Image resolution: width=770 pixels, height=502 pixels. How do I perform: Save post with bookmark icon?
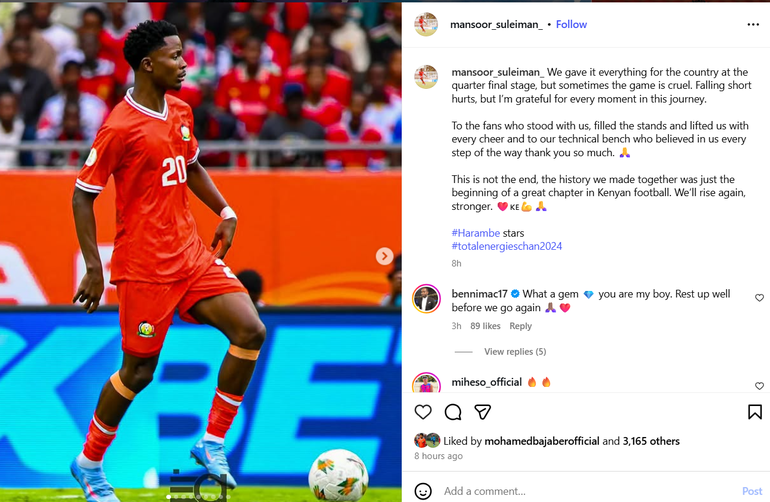point(755,412)
